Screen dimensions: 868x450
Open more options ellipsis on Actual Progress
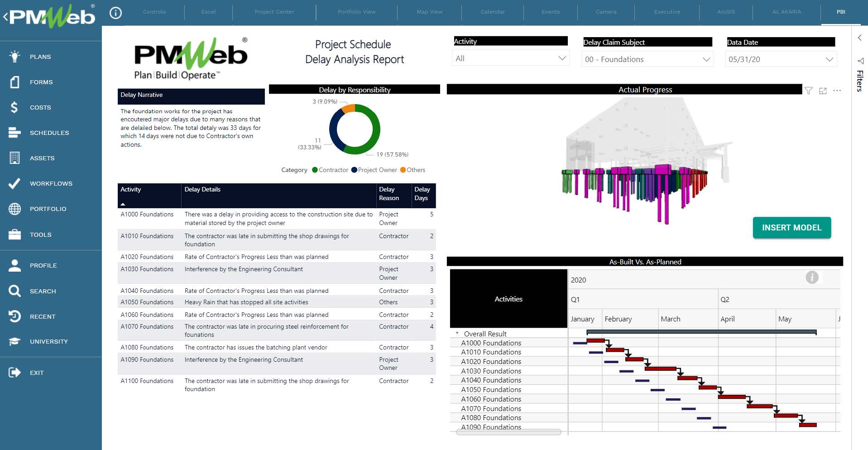837,91
